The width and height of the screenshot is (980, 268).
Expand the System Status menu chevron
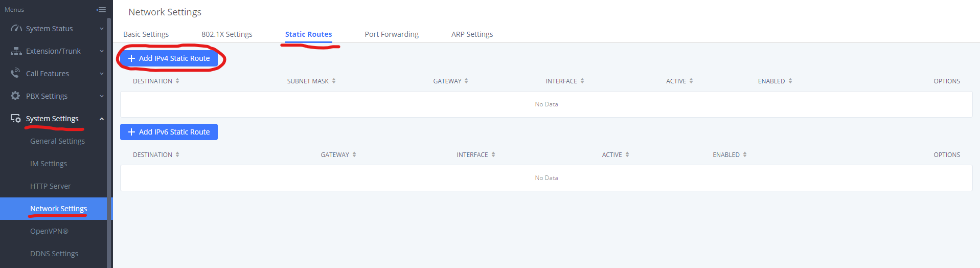tap(102, 29)
